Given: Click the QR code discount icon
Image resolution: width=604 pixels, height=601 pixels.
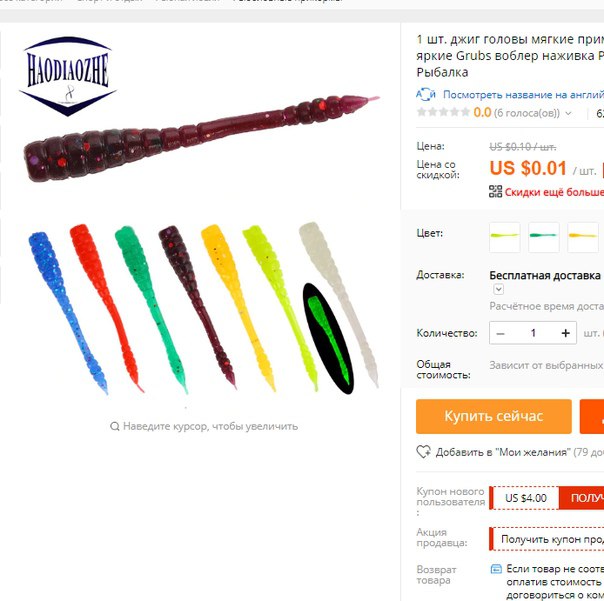Looking at the screenshot, I should coord(495,191).
